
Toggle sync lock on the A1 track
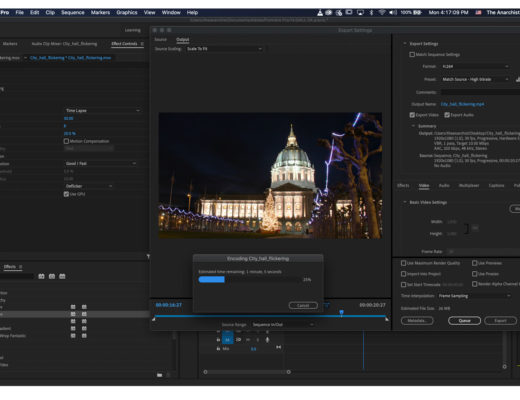tap(239, 340)
